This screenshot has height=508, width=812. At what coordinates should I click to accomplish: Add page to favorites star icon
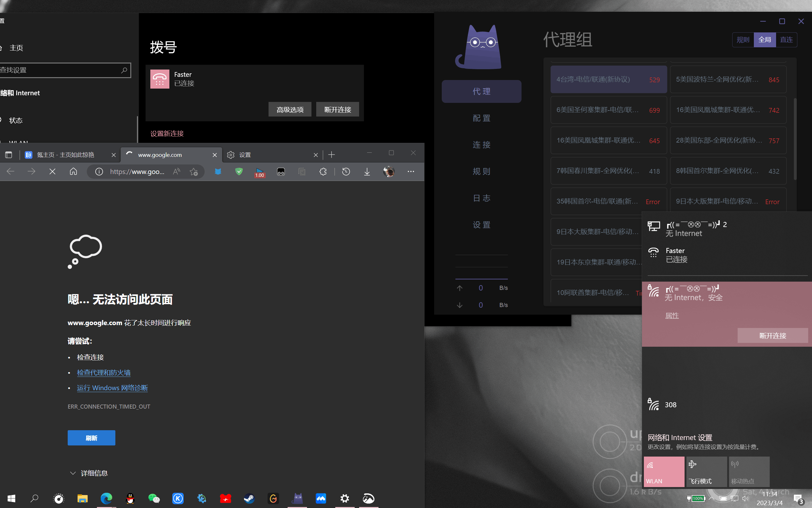click(x=194, y=172)
